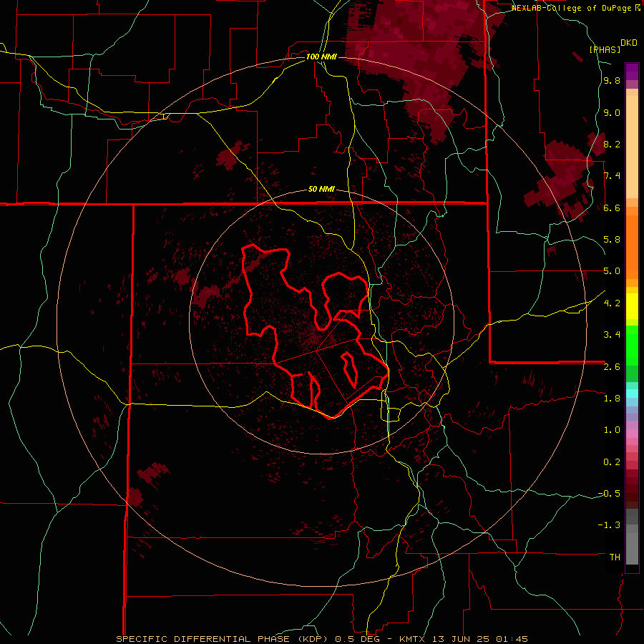Click the 1.0 scale value
The height and width of the screenshot is (644, 644).
(x=612, y=430)
